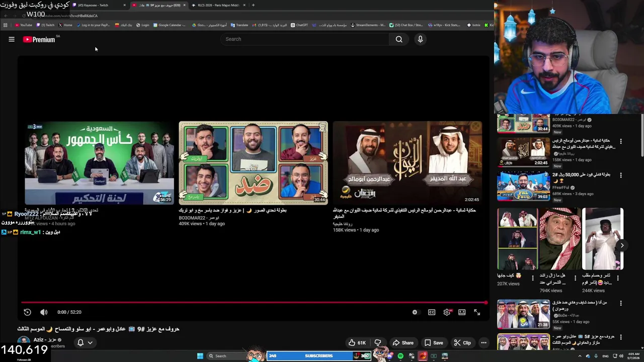Open a new browser tab
The image size is (644, 362).
(x=253, y=5)
